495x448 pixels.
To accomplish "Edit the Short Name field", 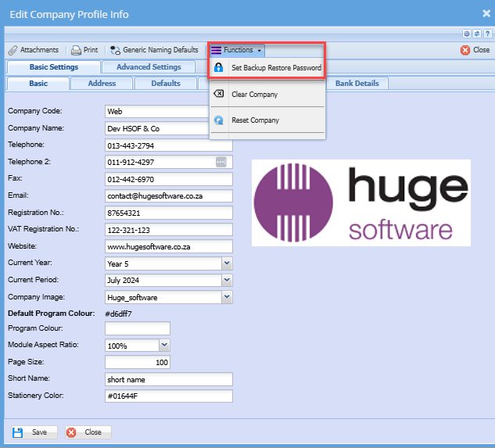I will (169, 379).
